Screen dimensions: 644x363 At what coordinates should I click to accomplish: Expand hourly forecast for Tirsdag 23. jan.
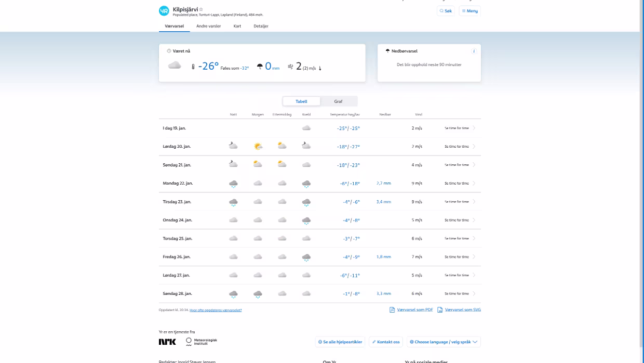[459, 202]
